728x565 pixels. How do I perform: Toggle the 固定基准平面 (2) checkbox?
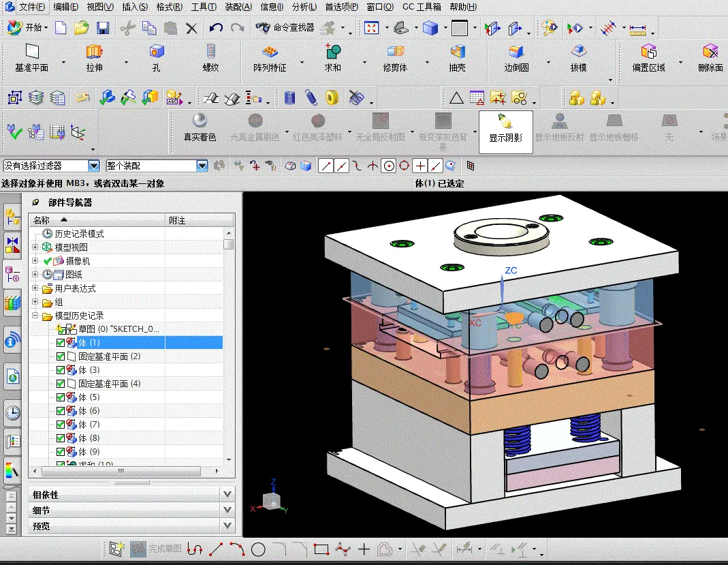(x=61, y=356)
